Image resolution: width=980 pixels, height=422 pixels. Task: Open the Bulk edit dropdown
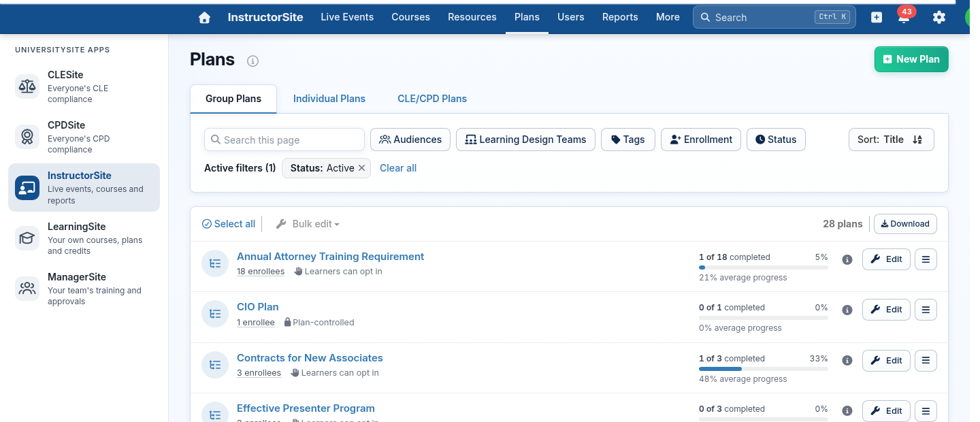tap(308, 224)
